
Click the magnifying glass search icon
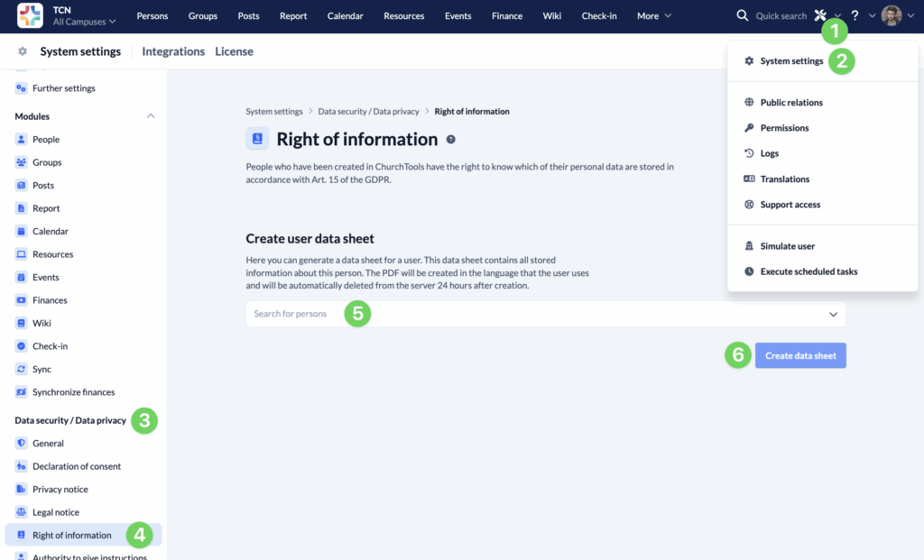[x=742, y=15]
